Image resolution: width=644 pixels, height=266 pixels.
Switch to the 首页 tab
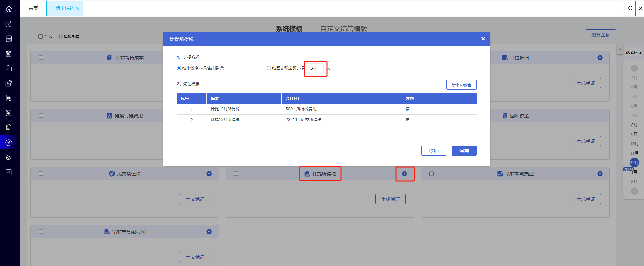[33, 8]
